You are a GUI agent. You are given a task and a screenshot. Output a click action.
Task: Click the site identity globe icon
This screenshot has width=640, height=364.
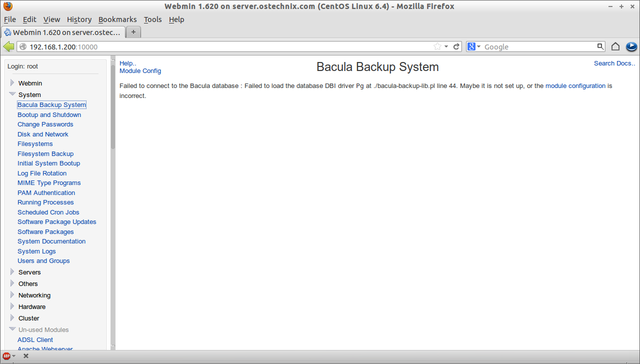coord(23,46)
